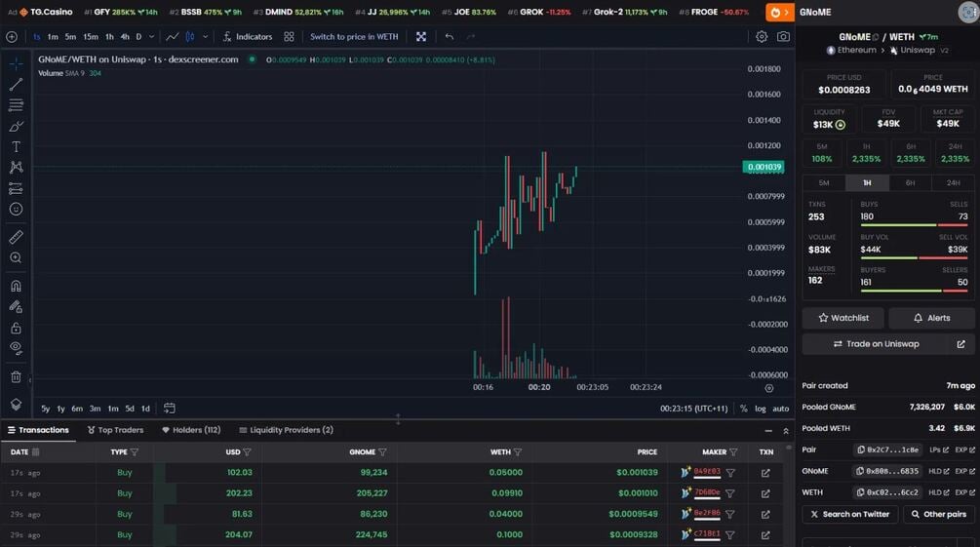Select the chart patterns tool
980x547 pixels.
tap(16, 167)
